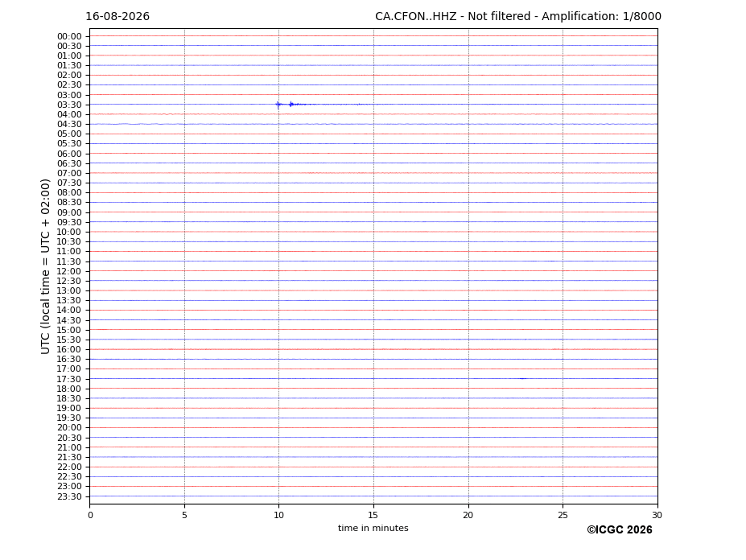Click the 23:00 time row label
Viewport: 746px width, 560px height.
click(69, 487)
